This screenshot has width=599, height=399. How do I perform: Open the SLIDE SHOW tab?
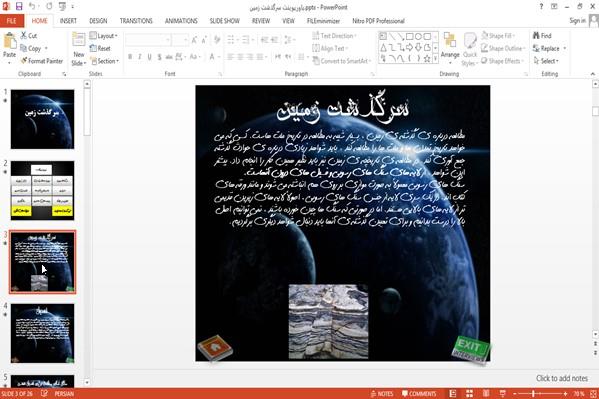click(224, 21)
